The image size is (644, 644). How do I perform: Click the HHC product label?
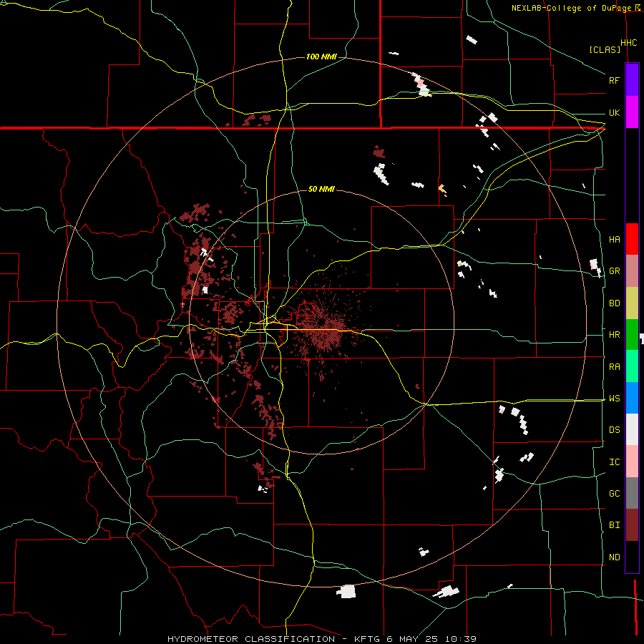[628, 43]
